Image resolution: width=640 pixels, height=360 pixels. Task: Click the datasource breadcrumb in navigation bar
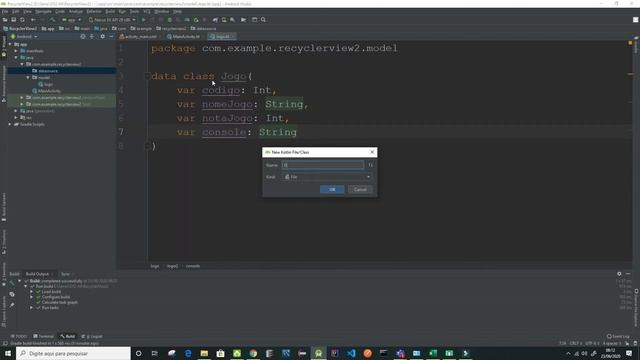click(x=203, y=29)
